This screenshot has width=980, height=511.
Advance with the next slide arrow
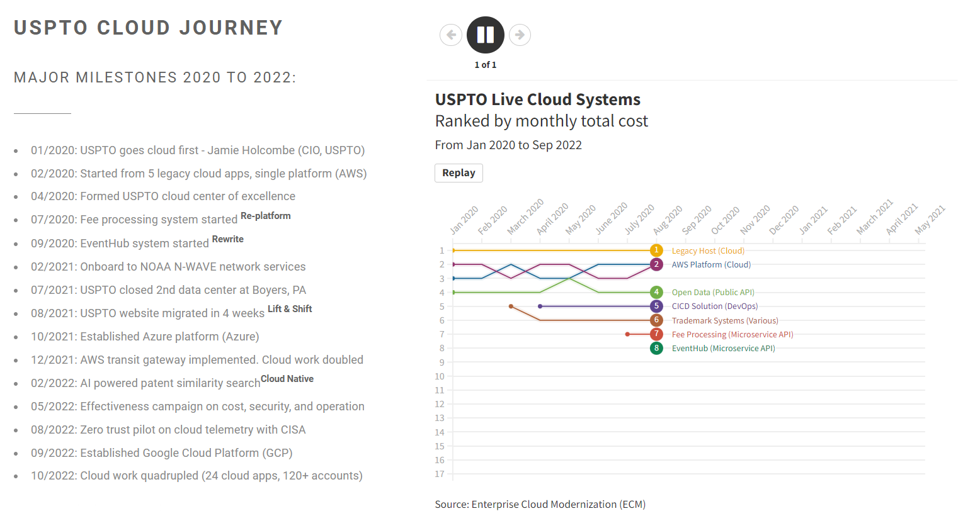pyautogui.click(x=520, y=35)
